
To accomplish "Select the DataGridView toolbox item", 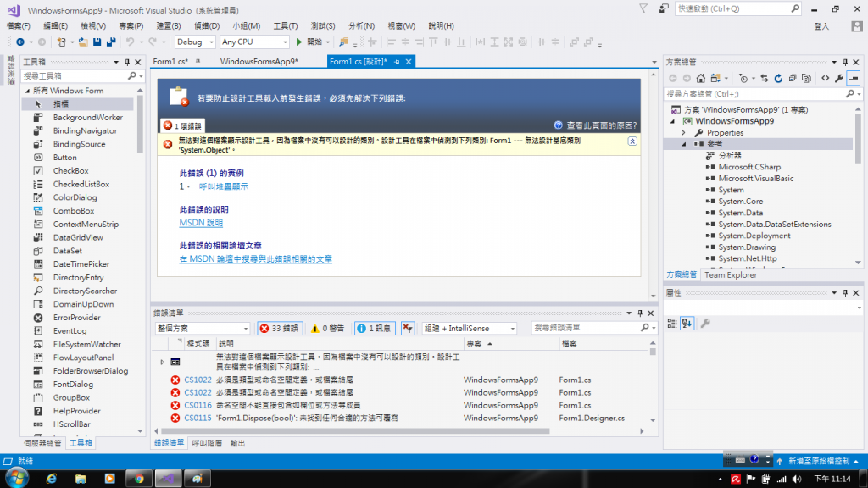I will click(77, 238).
